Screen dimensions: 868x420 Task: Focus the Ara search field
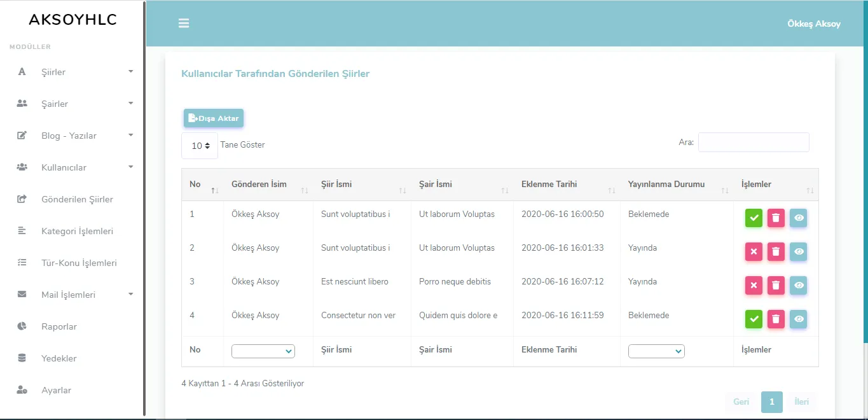point(754,143)
